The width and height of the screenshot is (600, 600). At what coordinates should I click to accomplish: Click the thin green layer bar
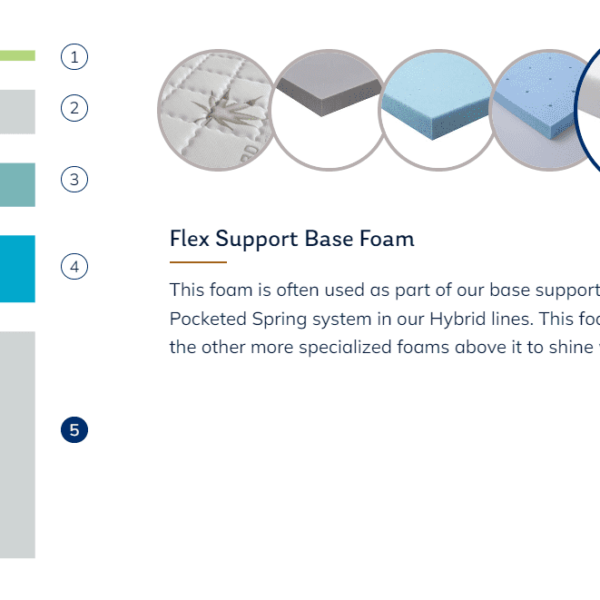[x=18, y=55]
